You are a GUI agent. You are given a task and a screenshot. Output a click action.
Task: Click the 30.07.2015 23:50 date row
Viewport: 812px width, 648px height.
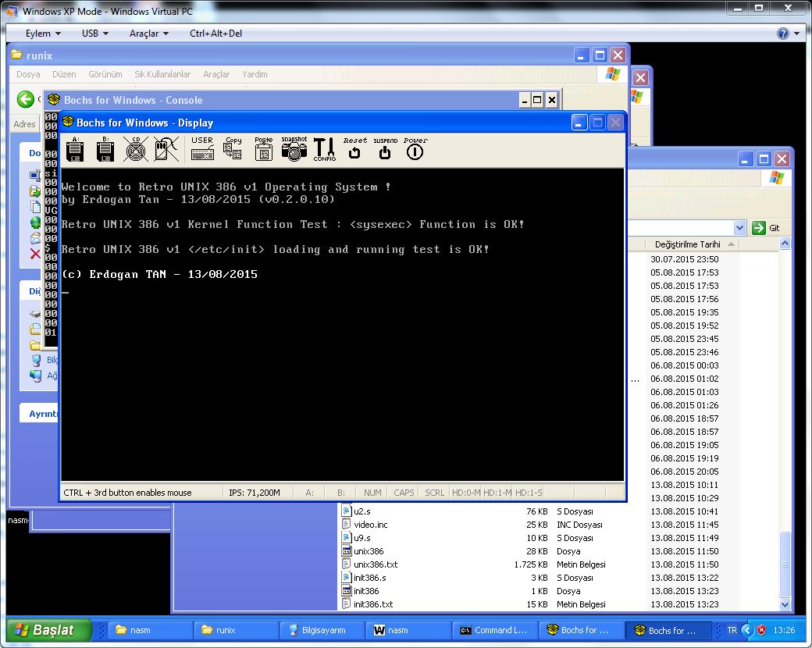[x=684, y=259]
